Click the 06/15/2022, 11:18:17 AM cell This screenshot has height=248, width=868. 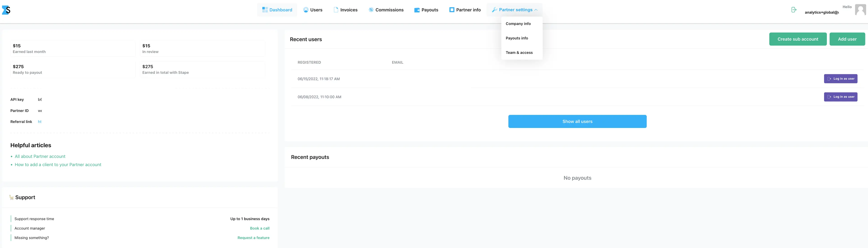pos(318,79)
